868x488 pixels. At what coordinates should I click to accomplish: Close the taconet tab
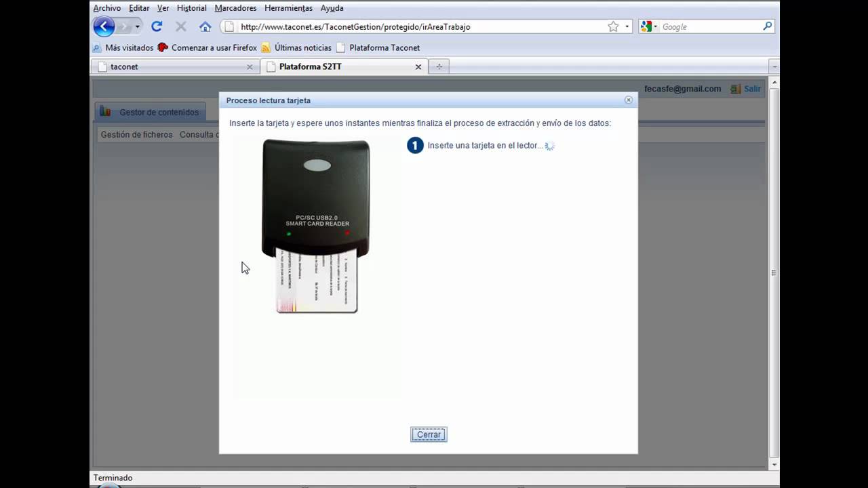250,66
